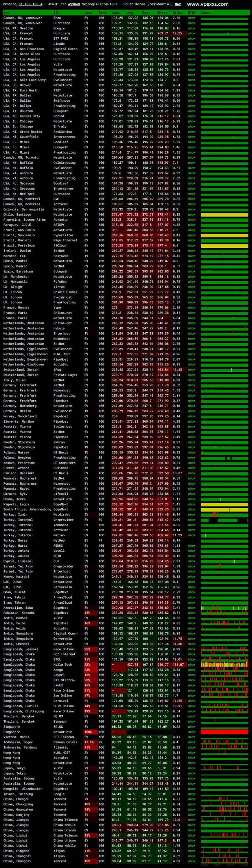
Task: Show MTR for UK, Slough Virtuo row
Action: pos(192,287)
